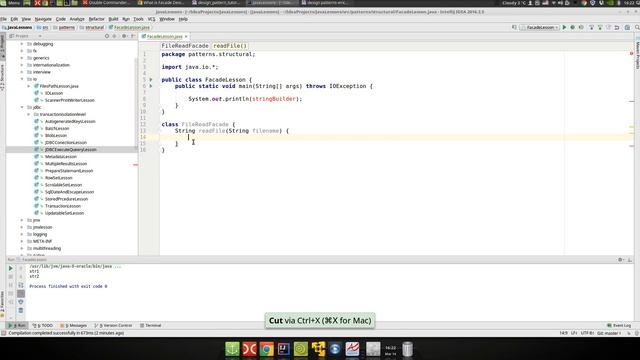
Task: Open the Build menu
Action: [113, 19]
